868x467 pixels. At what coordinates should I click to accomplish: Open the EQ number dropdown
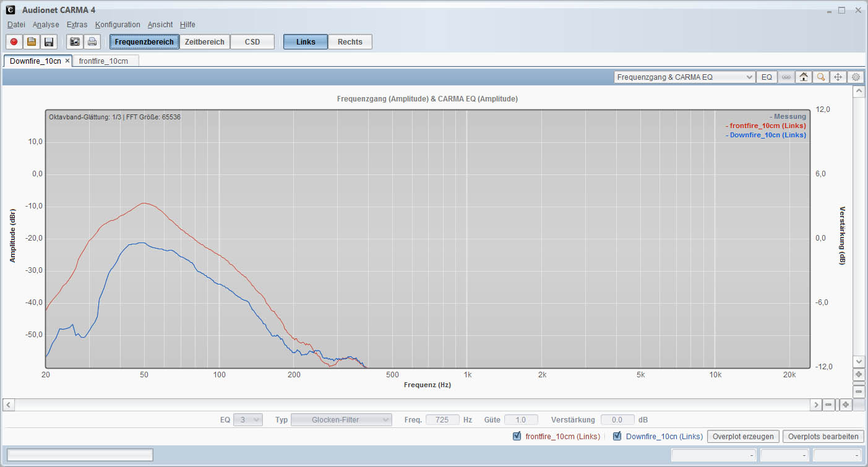coord(248,419)
